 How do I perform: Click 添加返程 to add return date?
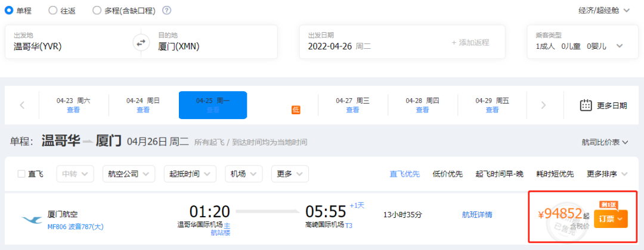(470, 42)
